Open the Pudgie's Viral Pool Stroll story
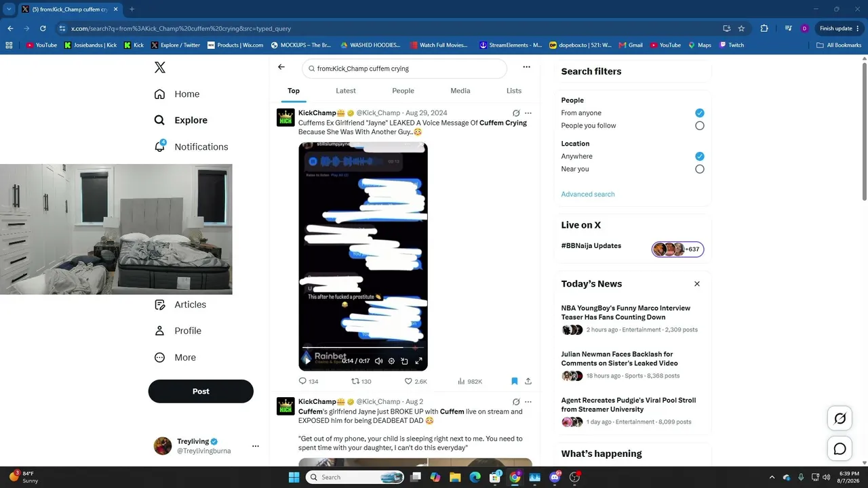 (x=629, y=405)
